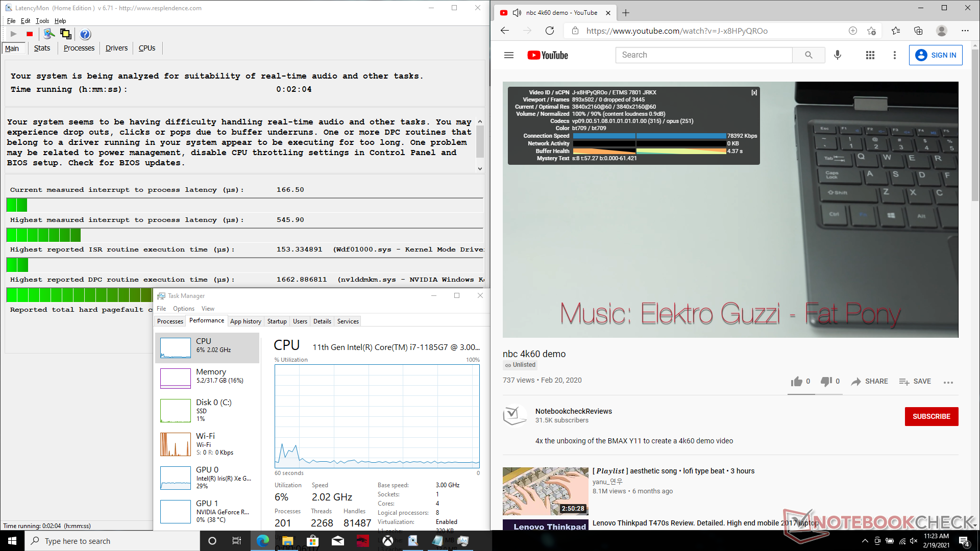Image resolution: width=980 pixels, height=551 pixels.
Task: Click the thumbs down dislike icon
Action: 826,382
